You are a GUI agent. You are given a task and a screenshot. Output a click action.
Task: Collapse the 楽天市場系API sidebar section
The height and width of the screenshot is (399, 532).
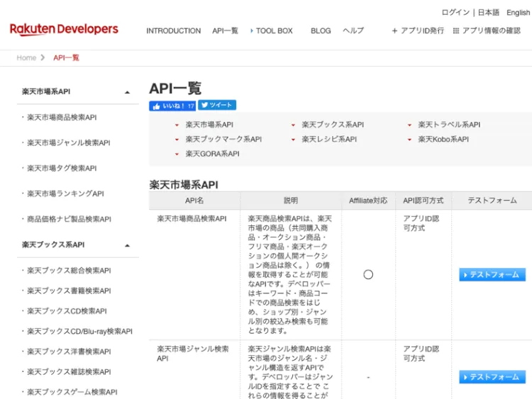coord(127,92)
